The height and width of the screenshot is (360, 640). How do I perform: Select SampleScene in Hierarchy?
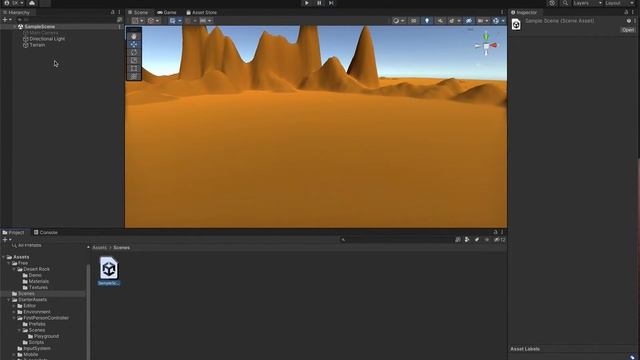pos(40,27)
